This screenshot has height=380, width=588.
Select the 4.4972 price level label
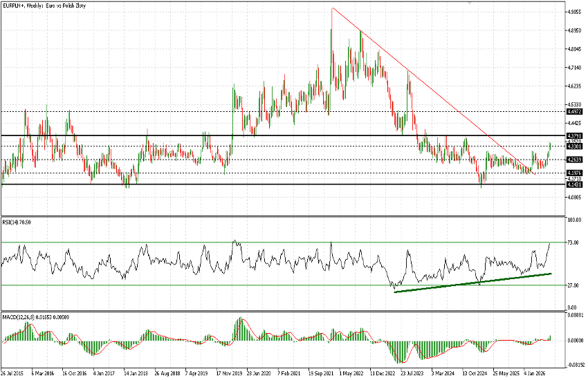574,111
